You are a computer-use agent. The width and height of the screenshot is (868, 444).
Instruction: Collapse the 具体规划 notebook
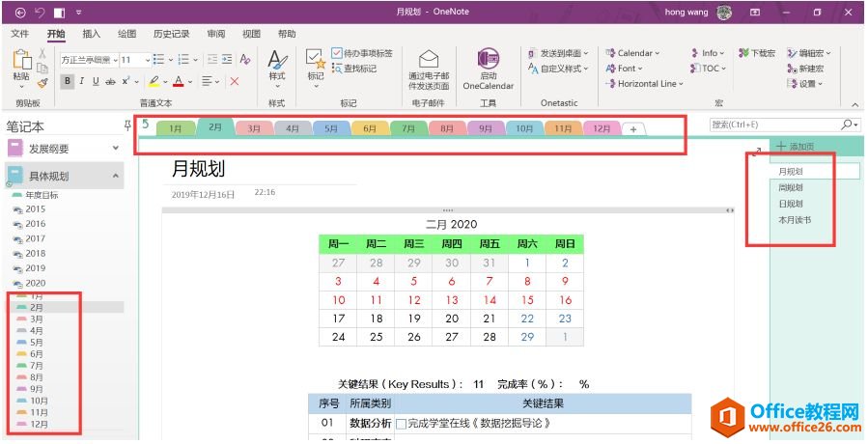(x=116, y=176)
